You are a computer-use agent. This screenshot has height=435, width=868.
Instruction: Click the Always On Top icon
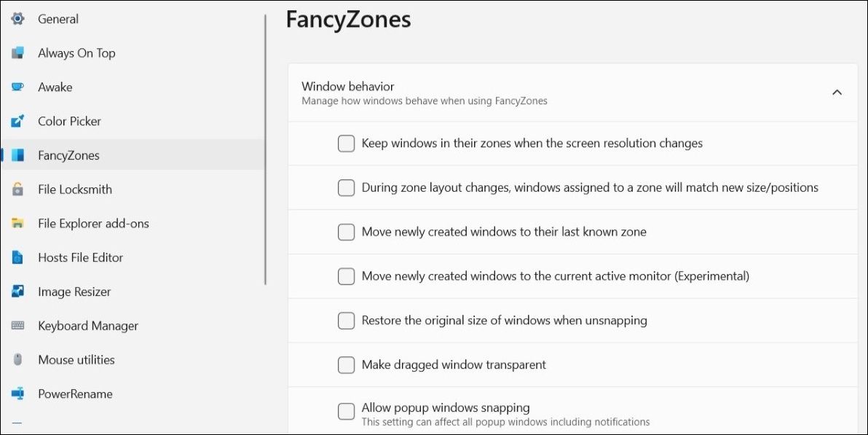(x=17, y=52)
